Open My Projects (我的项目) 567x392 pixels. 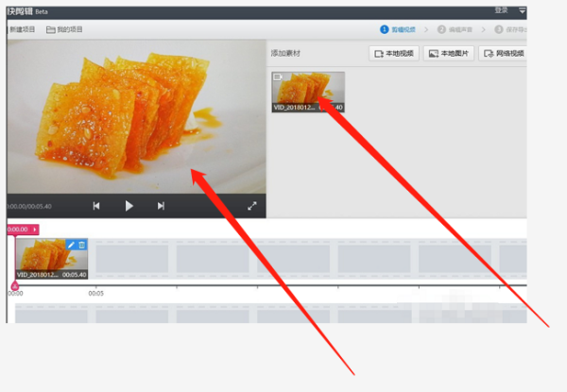(x=64, y=29)
